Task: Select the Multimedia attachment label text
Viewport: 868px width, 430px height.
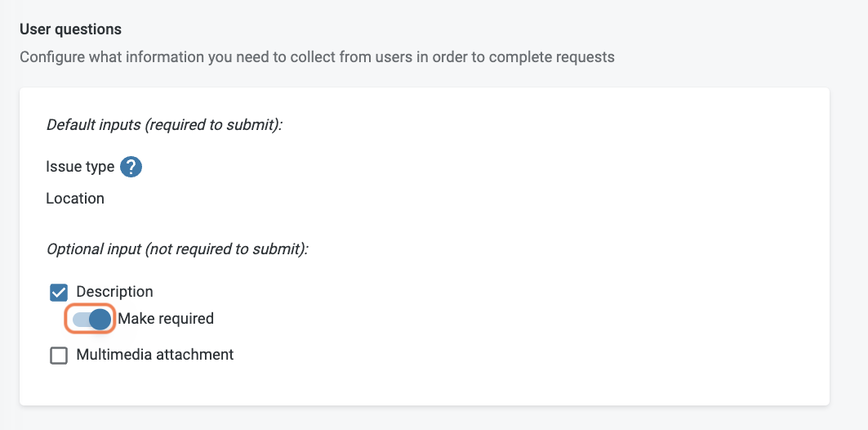Action: click(155, 354)
